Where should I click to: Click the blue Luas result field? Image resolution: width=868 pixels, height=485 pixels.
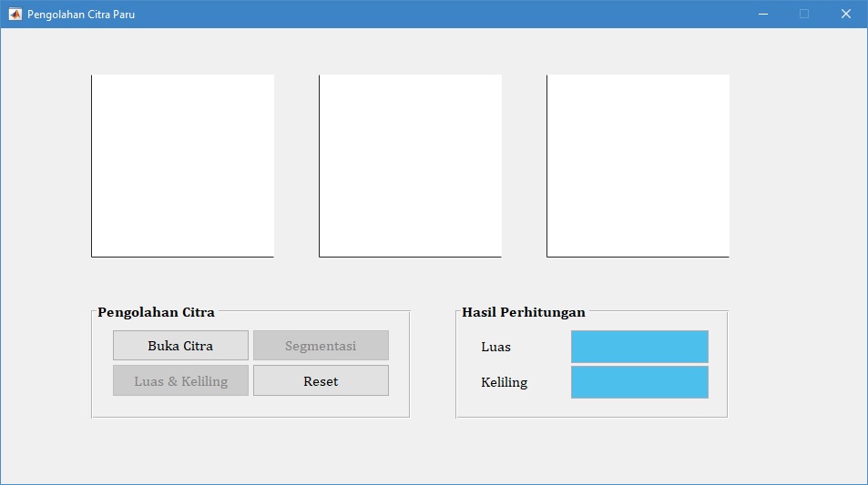tap(639, 347)
